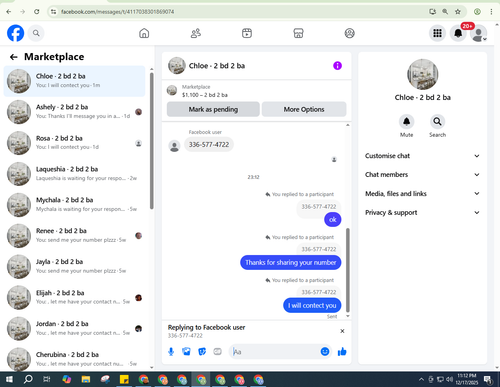Expand Media, files and links section
This screenshot has width=500, height=387.
(422, 194)
